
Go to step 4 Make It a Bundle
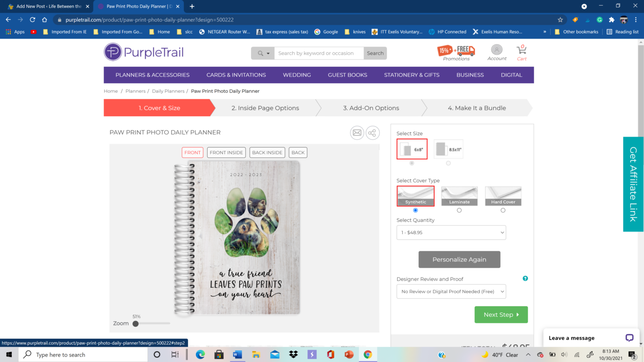point(477,108)
